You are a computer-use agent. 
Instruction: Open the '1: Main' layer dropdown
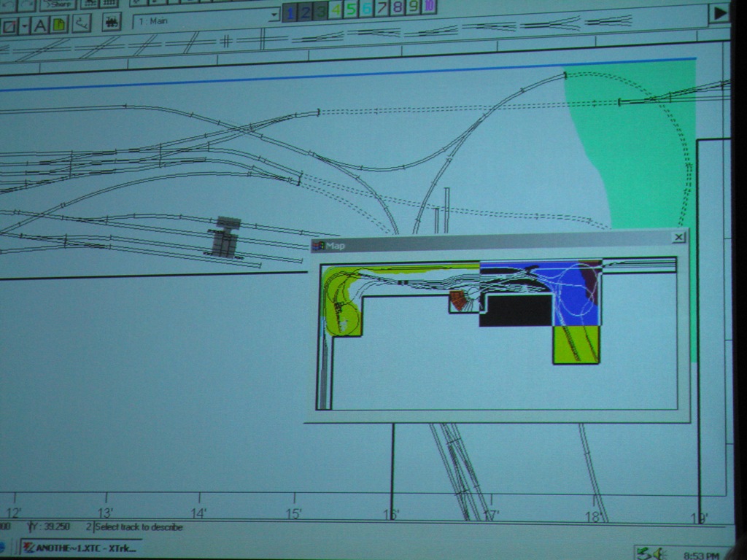tap(274, 15)
